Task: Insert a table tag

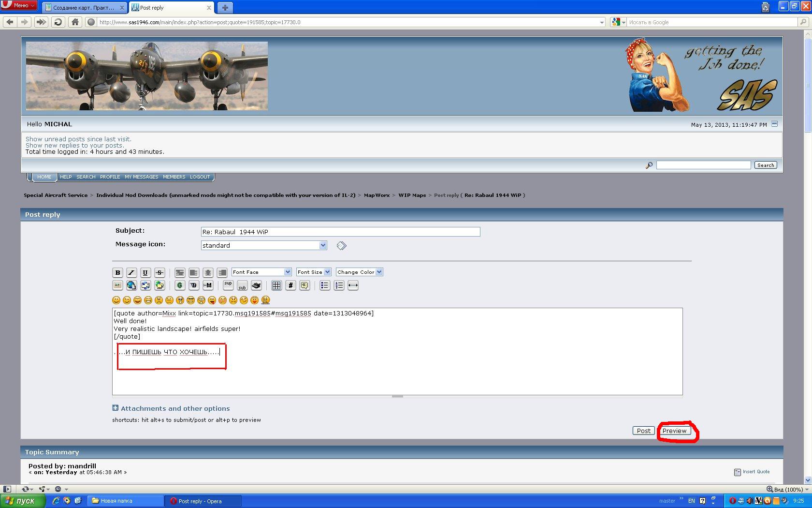Action: click(276, 285)
